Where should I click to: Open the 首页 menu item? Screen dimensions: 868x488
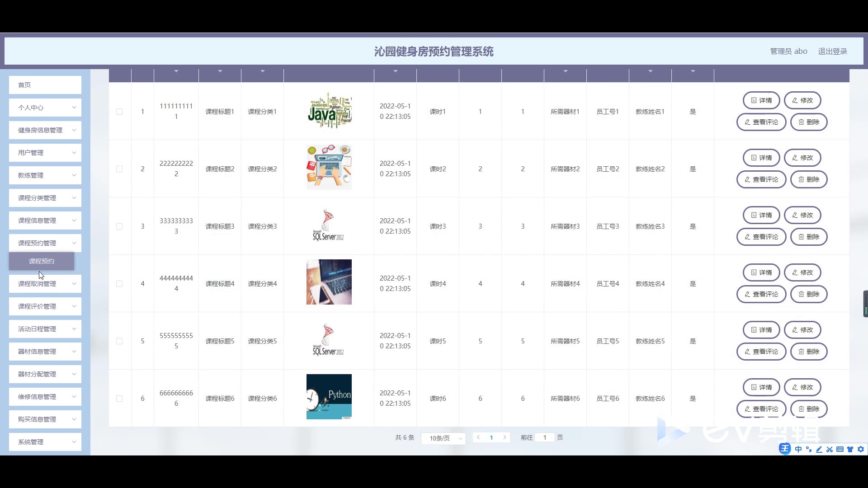45,85
